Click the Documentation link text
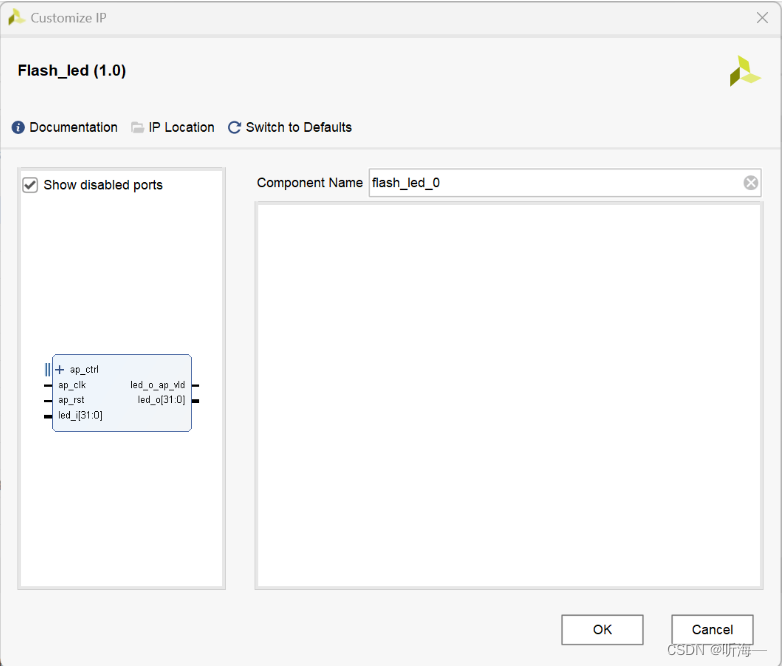782x666 pixels. pyautogui.click(x=74, y=128)
